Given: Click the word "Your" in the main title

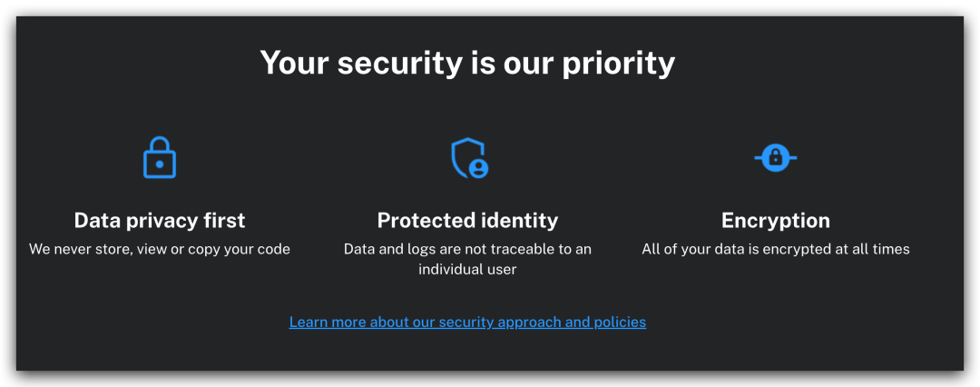Looking at the screenshot, I should pyautogui.click(x=295, y=63).
